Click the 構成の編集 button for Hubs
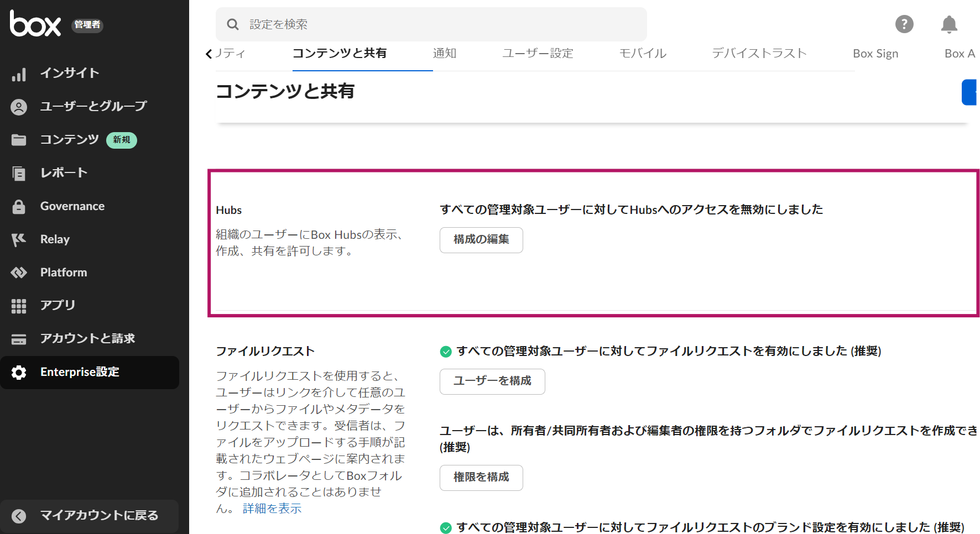 click(x=481, y=240)
